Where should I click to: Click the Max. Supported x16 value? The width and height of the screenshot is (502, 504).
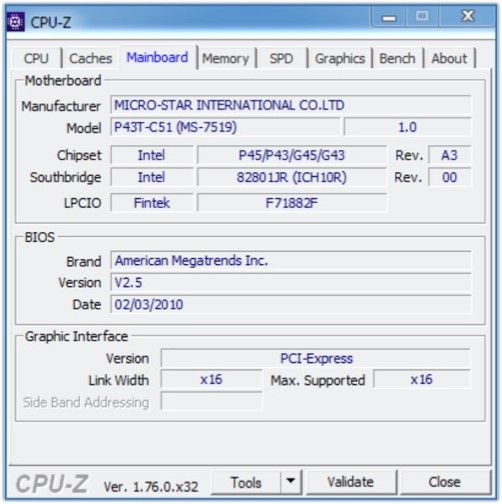tap(422, 379)
